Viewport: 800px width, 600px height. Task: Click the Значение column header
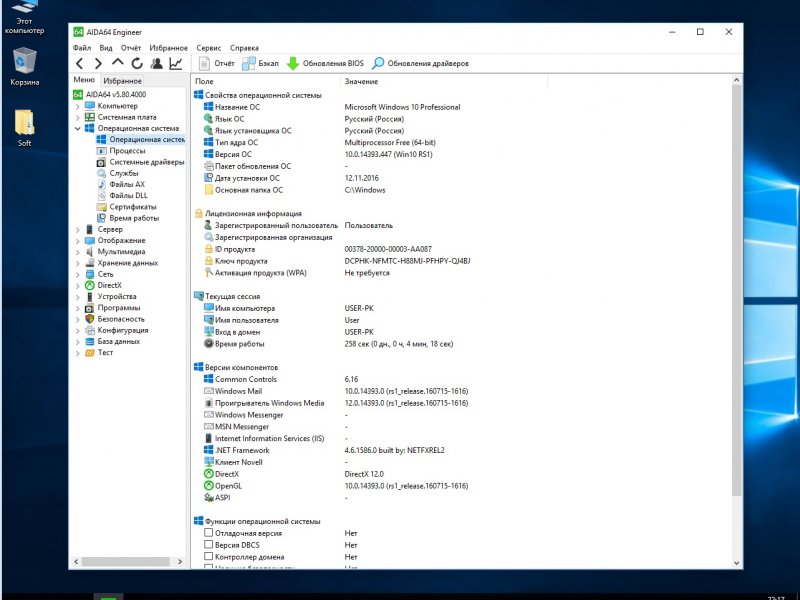(x=444, y=81)
